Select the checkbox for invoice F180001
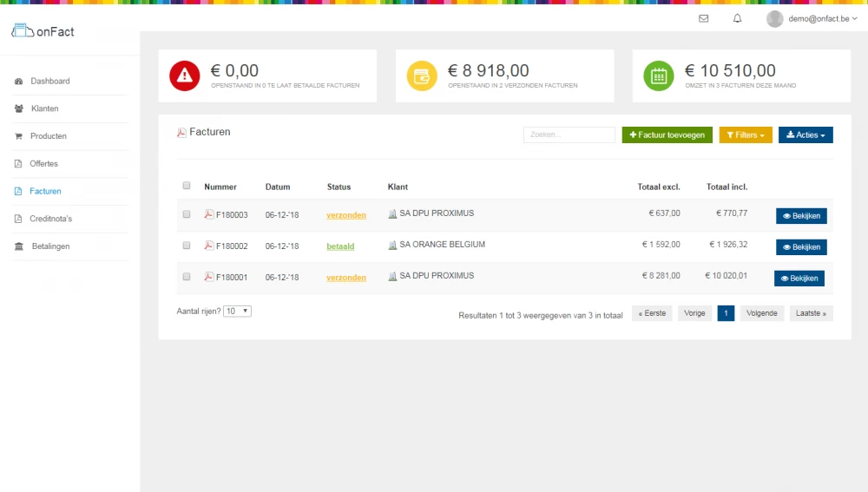868x492 pixels. click(x=187, y=277)
